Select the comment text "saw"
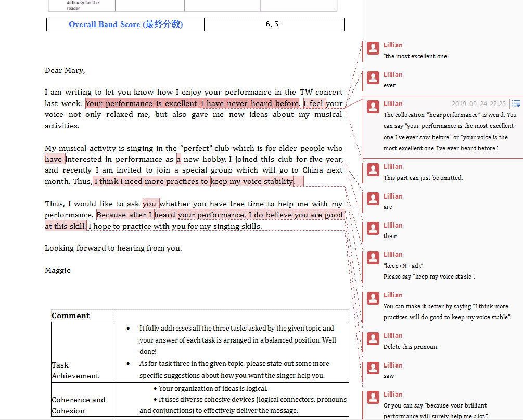The image size is (523, 420). (x=389, y=376)
